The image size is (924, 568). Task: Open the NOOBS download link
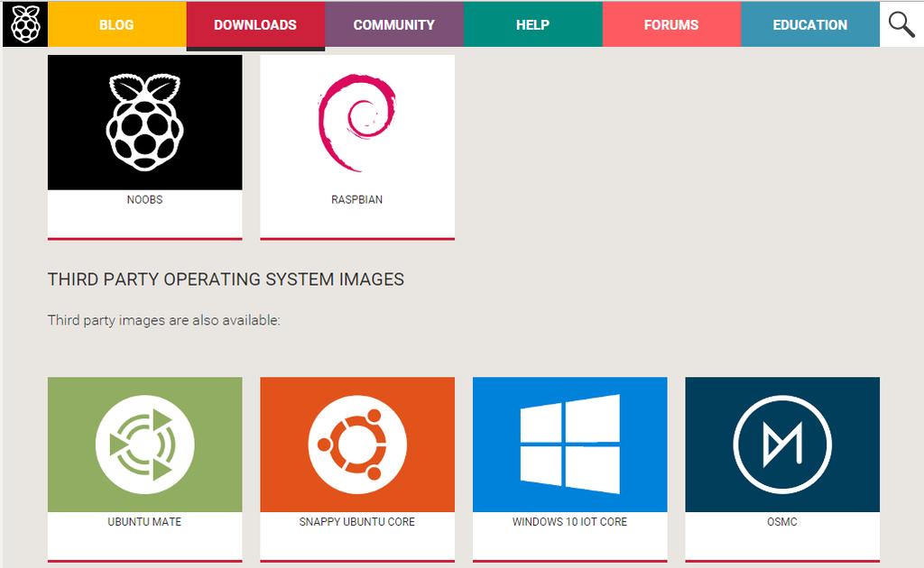coord(145,199)
